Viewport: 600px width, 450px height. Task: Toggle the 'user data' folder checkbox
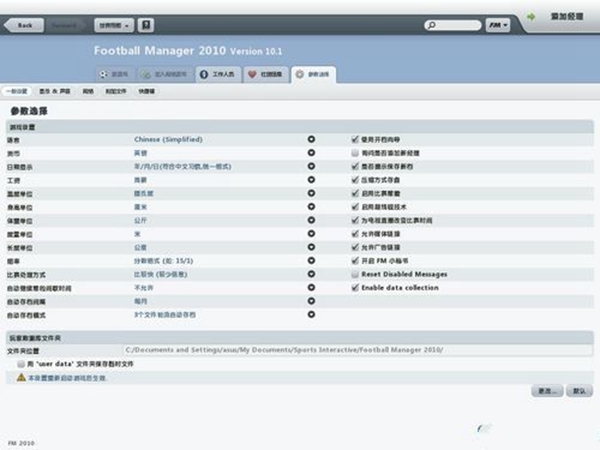[21, 365]
